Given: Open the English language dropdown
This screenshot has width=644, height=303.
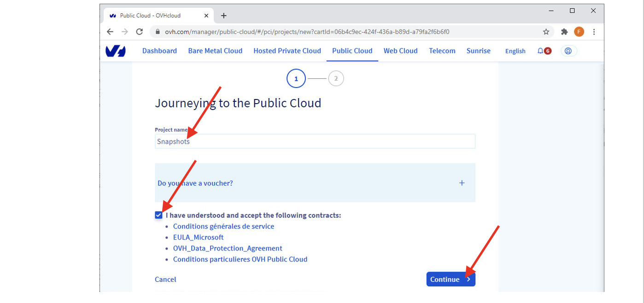Looking at the screenshot, I should point(515,51).
